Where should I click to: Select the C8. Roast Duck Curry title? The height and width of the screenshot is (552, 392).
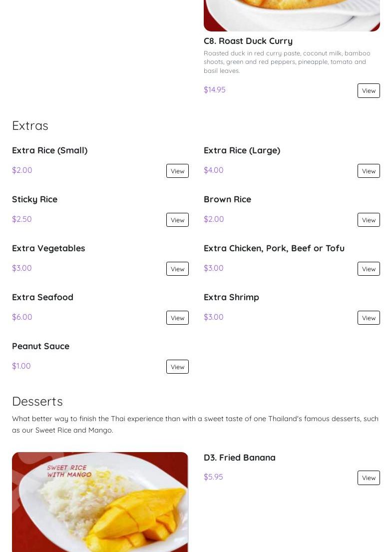pyautogui.click(x=248, y=41)
